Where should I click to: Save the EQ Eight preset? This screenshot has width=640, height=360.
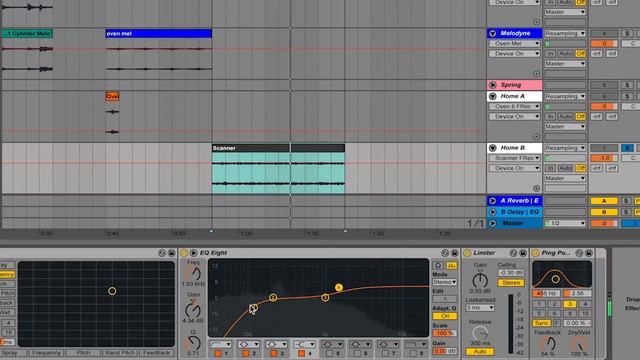tap(454, 253)
